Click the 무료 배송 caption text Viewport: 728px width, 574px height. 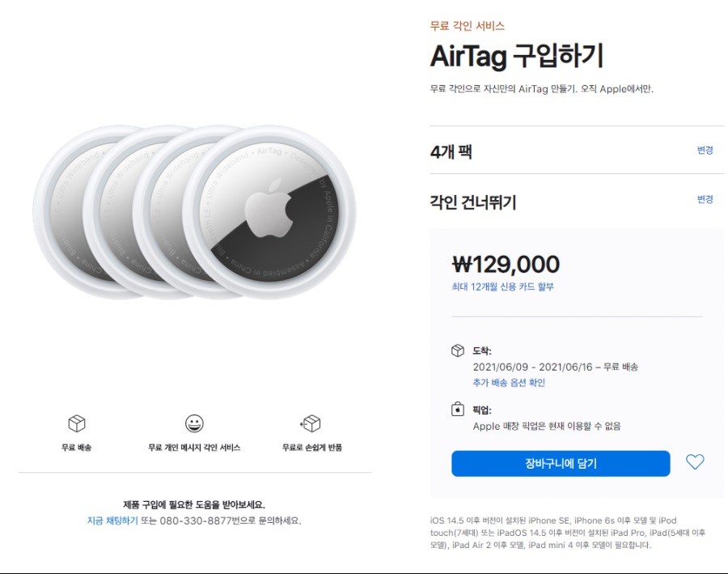tap(77, 448)
